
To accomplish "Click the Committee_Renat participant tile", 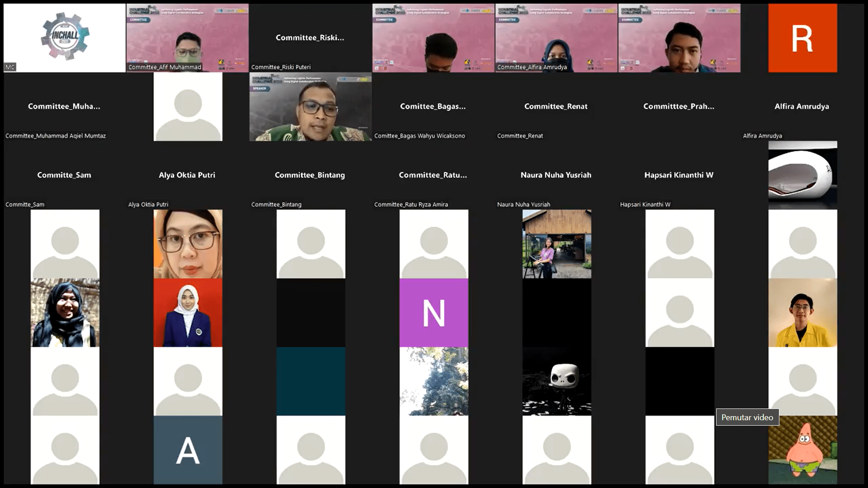I will pos(556,107).
